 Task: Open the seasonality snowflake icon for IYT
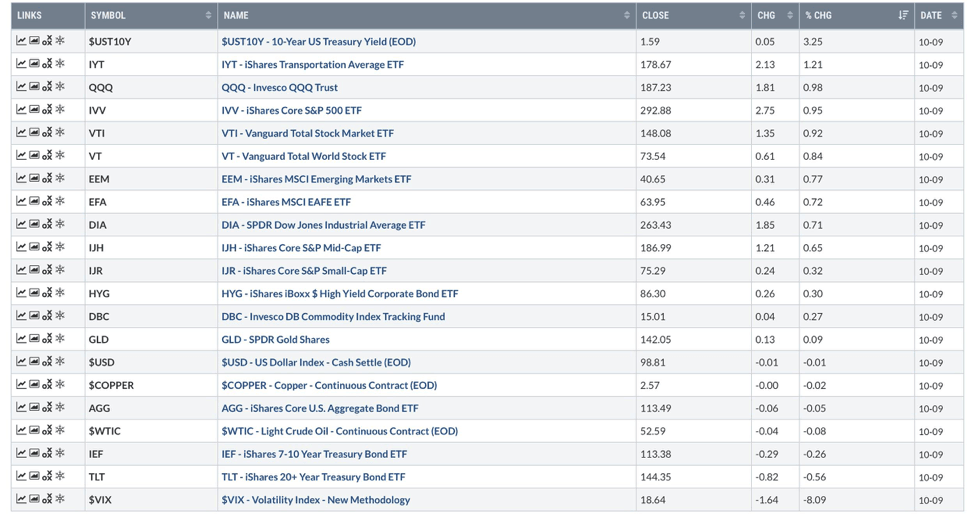(x=60, y=63)
